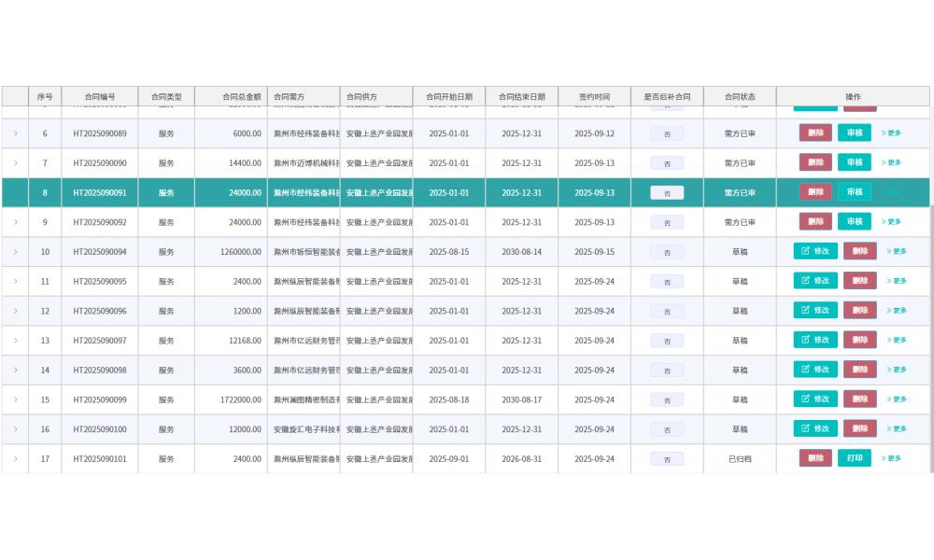Sort by 合同总金额 column header
The width and height of the screenshot is (934, 560).
[231, 96]
